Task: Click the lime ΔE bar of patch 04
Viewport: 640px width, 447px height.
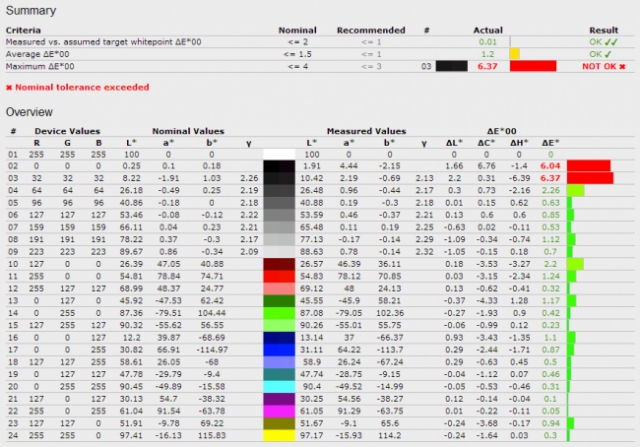Action: (575, 189)
